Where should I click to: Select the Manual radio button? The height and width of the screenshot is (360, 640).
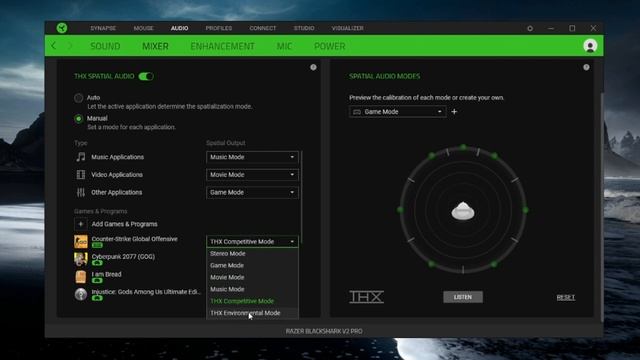78,119
